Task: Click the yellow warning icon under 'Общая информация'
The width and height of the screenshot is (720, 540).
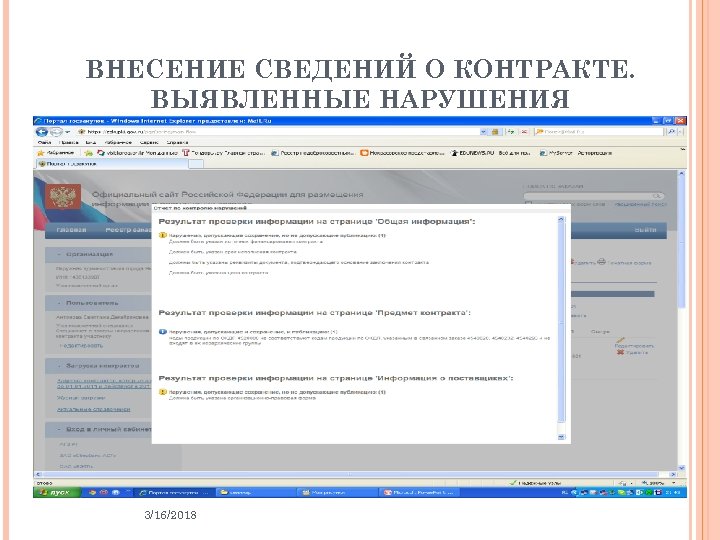Action: (x=163, y=235)
